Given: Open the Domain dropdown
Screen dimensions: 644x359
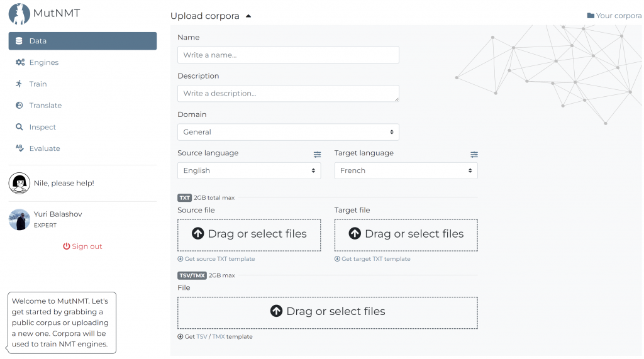Looking at the screenshot, I should tap(288, 132).
